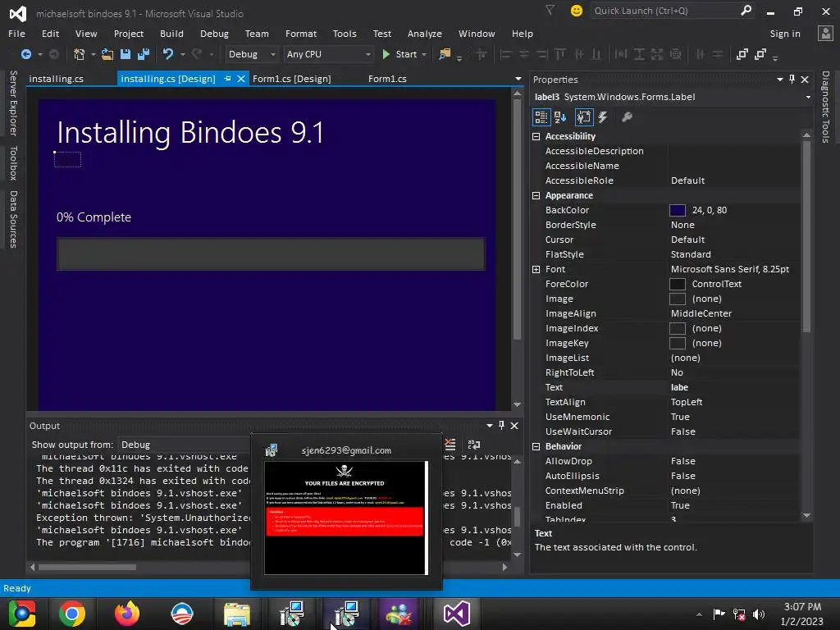Collapse the Appearance property category

(x=536, y=195)
